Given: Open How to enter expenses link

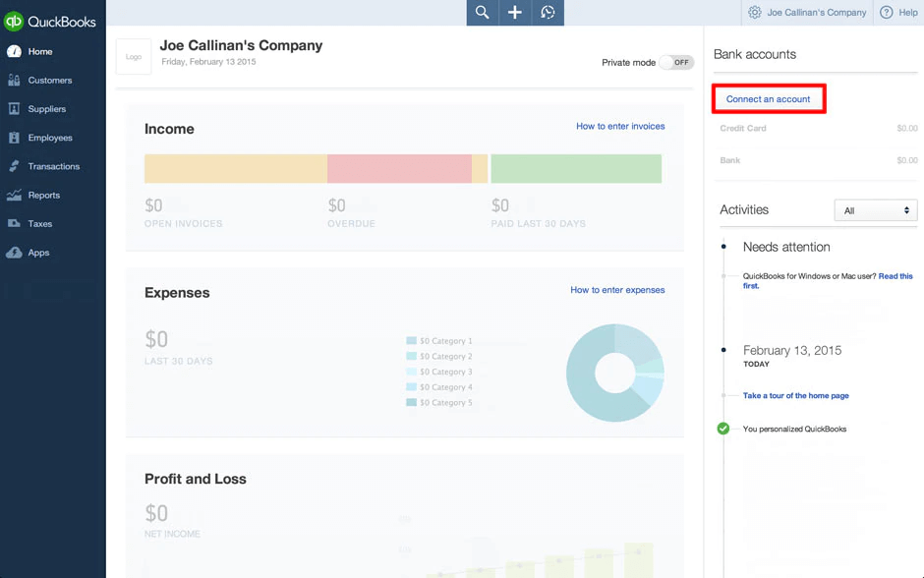Looking at the screenshot, I should click(x=617, y=290).
